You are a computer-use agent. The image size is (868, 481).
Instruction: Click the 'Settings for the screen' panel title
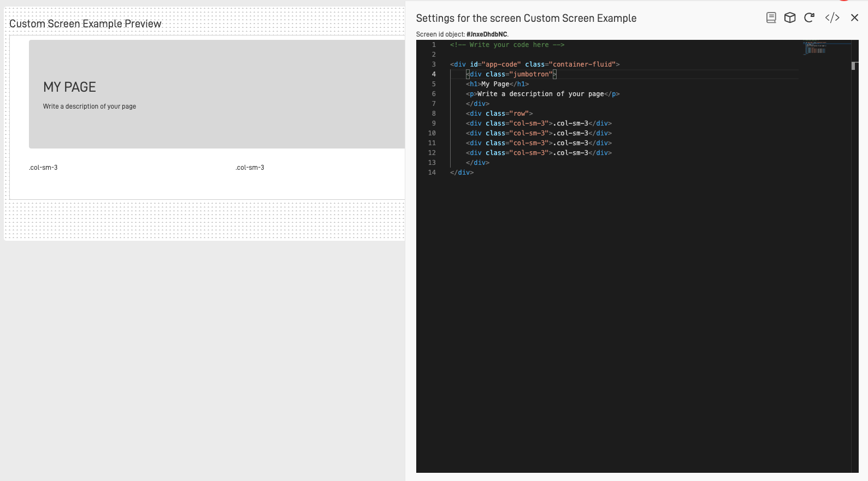526,18
